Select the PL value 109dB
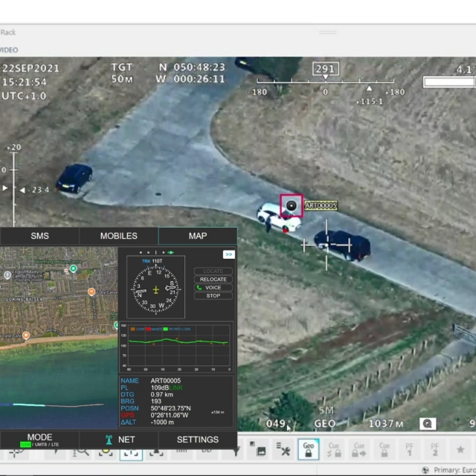 160,387
